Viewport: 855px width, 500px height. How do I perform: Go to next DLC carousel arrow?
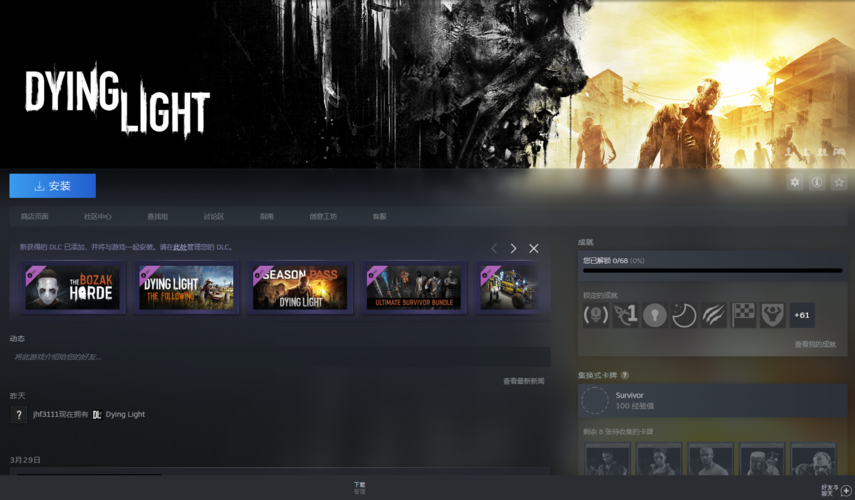[513, 249]
